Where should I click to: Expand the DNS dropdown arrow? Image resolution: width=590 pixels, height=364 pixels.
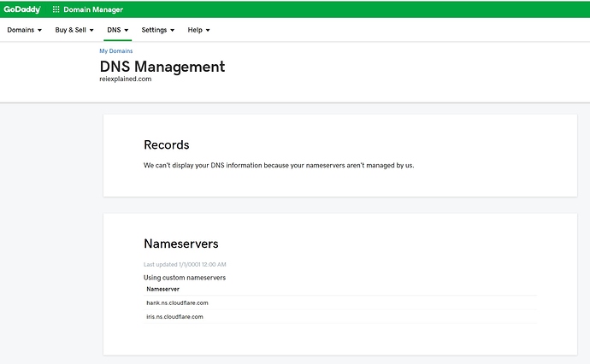click(127, 30)
